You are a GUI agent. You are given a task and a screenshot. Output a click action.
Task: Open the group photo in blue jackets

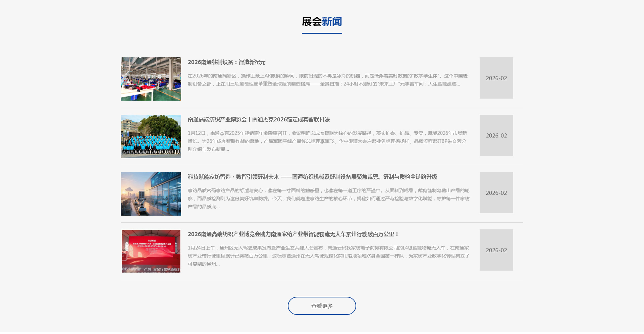pyautogui.click(x=151, y=136)
